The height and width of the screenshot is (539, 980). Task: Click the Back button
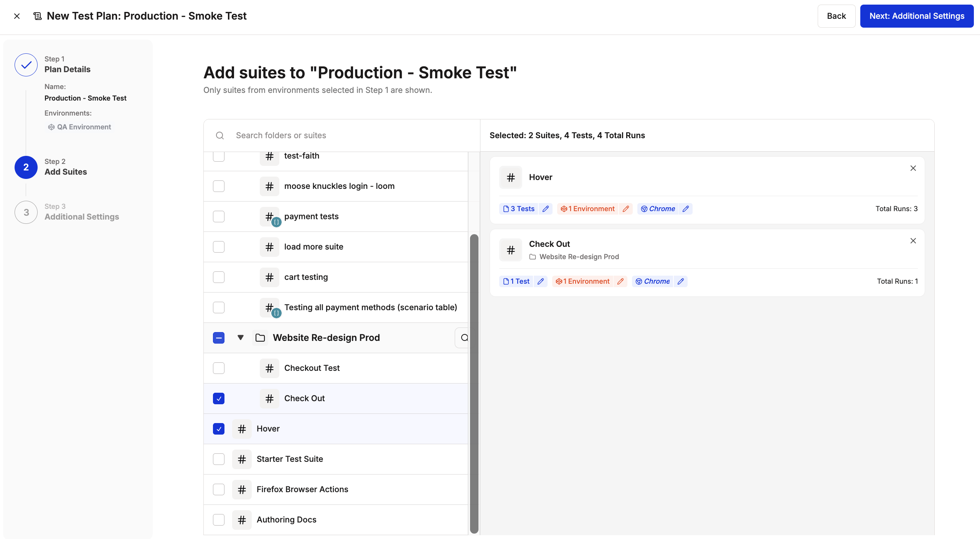(836, 16)
